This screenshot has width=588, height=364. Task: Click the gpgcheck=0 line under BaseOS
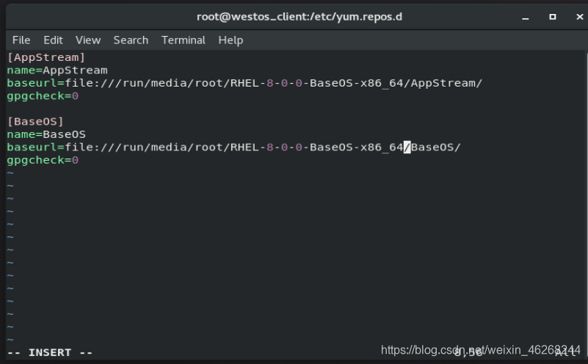43,160
